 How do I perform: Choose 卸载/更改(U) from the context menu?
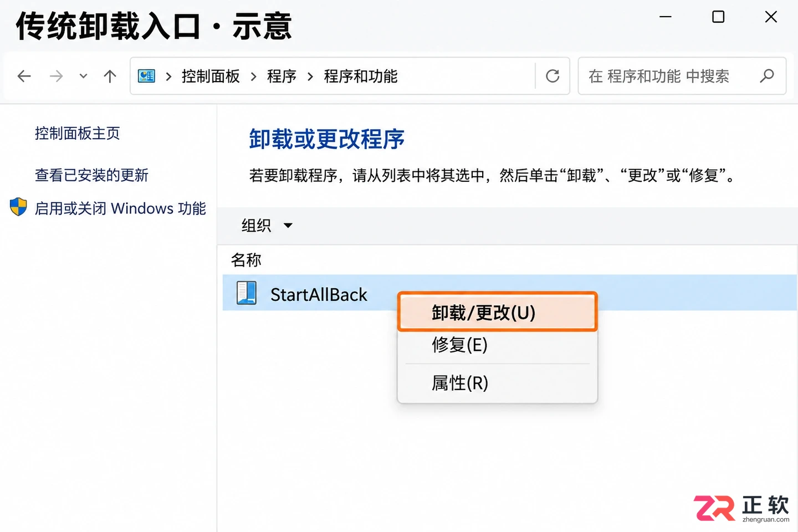click(x=498, y=312)
